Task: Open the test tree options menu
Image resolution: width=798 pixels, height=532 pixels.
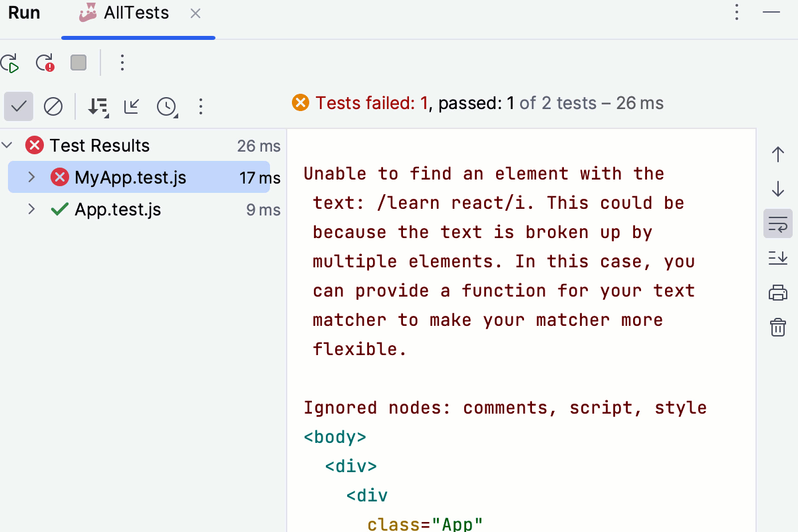Action: click(200, 106)
